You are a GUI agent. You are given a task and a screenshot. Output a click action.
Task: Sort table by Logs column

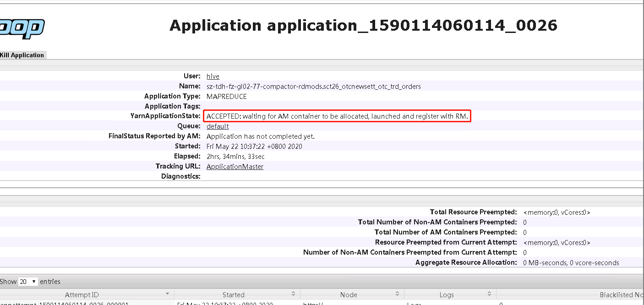tap(446, 295)
